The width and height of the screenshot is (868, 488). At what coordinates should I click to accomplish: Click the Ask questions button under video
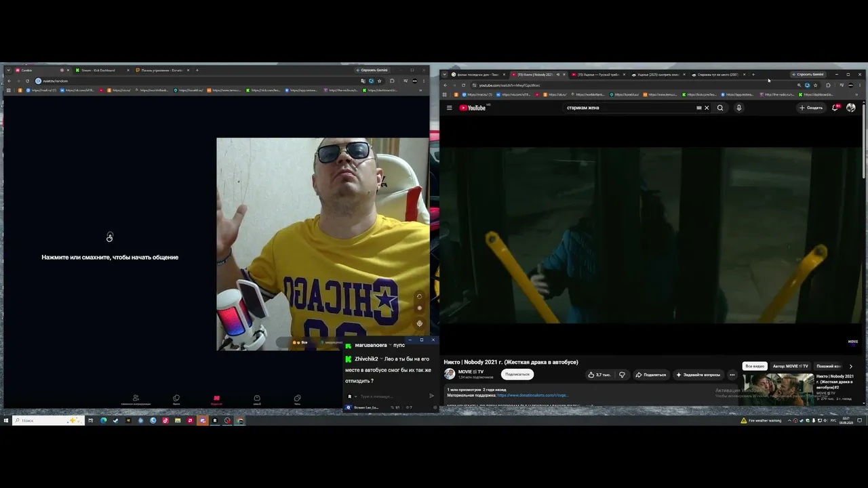[698, 375]
